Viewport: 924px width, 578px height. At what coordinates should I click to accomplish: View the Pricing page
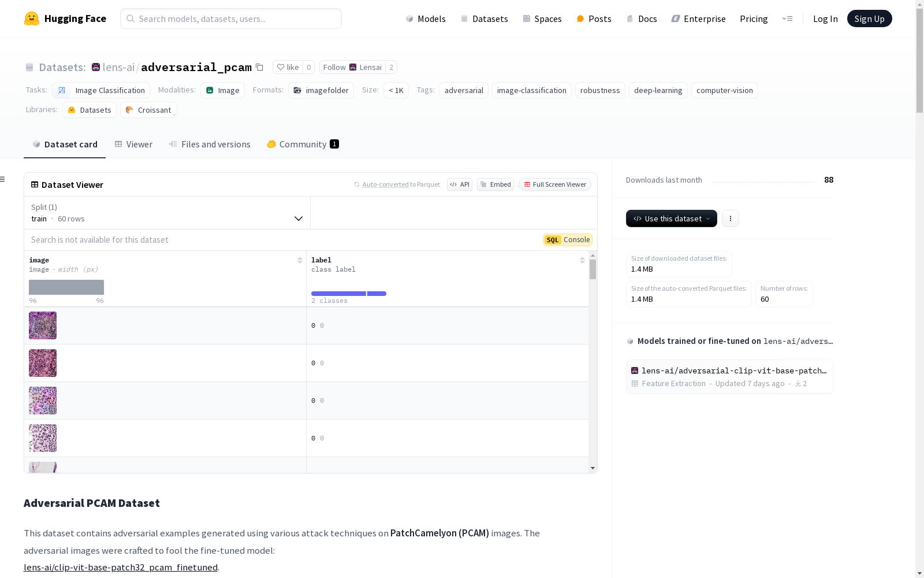754,18
